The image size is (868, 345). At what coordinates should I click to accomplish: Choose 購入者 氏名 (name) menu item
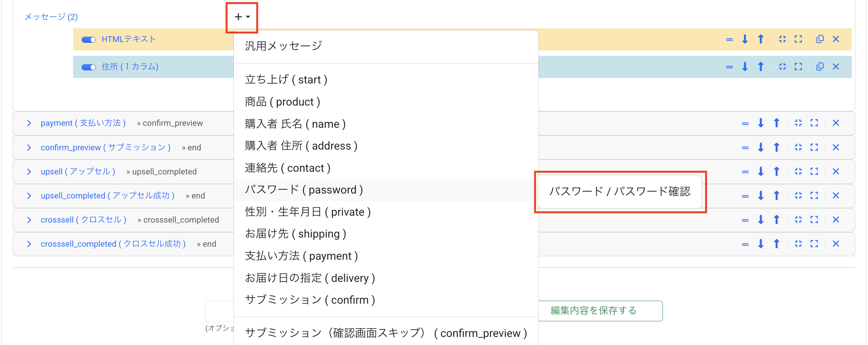pyautogui.click(x=386, y=124)
